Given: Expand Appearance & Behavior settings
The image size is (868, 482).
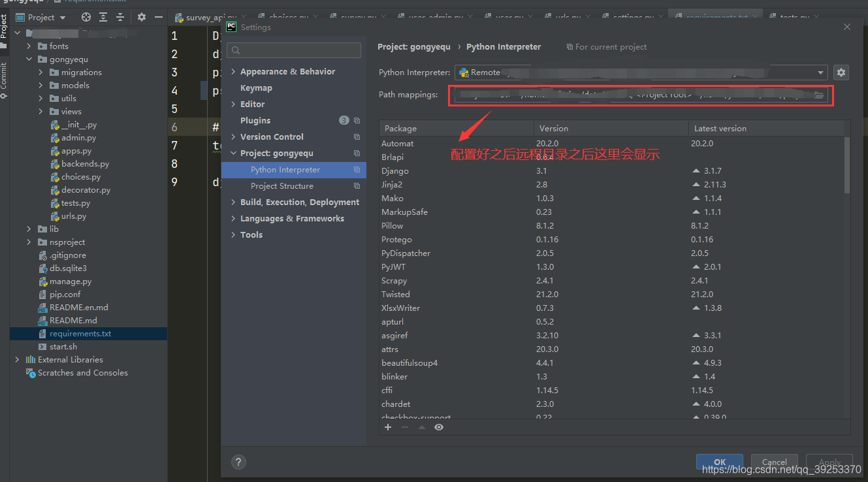Looking at the screenshot, I should [234, 72].
